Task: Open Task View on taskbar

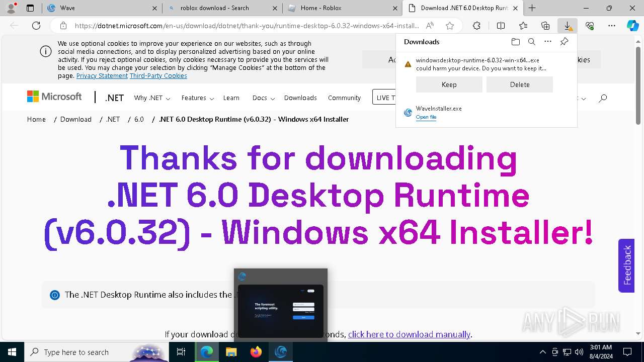Action: [x=181, y=352]
